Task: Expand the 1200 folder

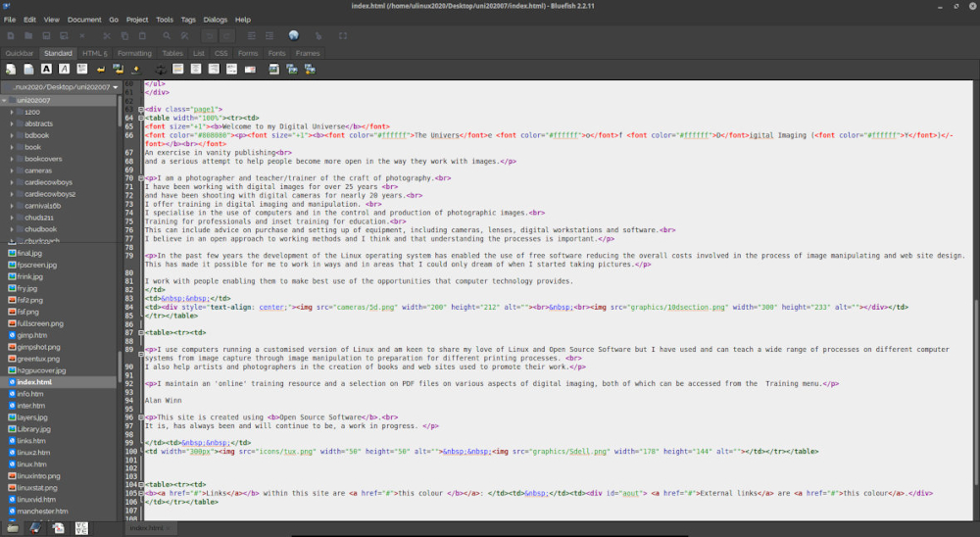Action: pos(12,112)
